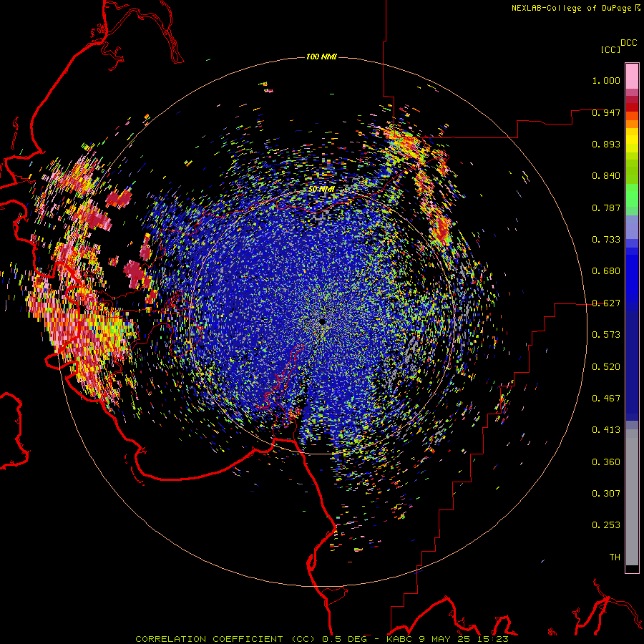Click the 0.573 legend value

606,335
